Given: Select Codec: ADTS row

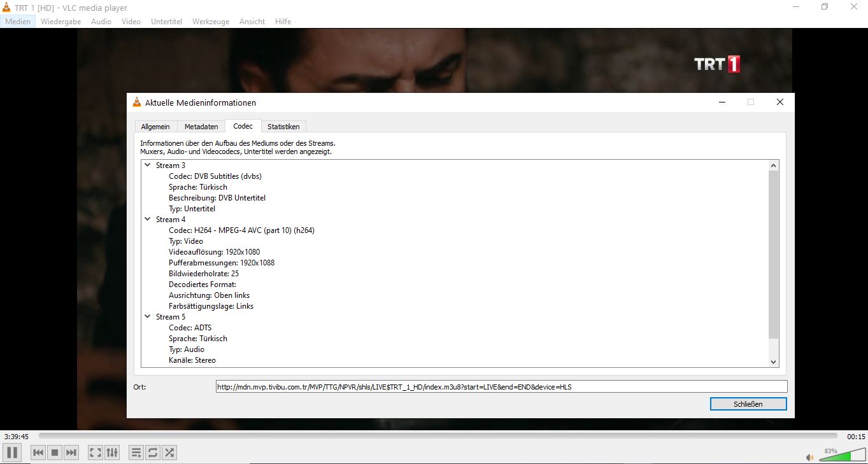Looking at the screenshot, I should click(x=190, y=328).
